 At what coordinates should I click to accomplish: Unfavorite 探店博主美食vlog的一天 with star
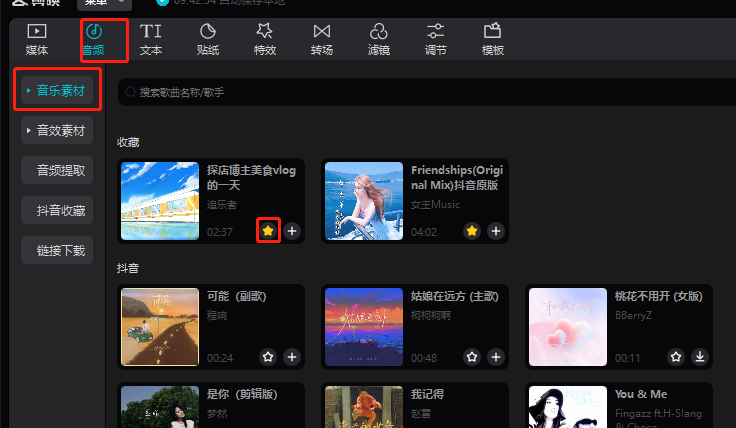[268, 230]
